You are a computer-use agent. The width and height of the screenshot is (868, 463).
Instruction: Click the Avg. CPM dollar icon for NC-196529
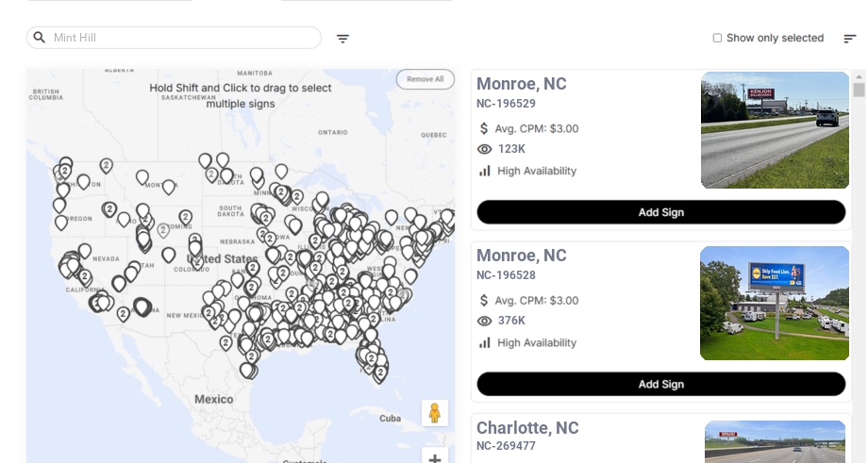[484, 128]
